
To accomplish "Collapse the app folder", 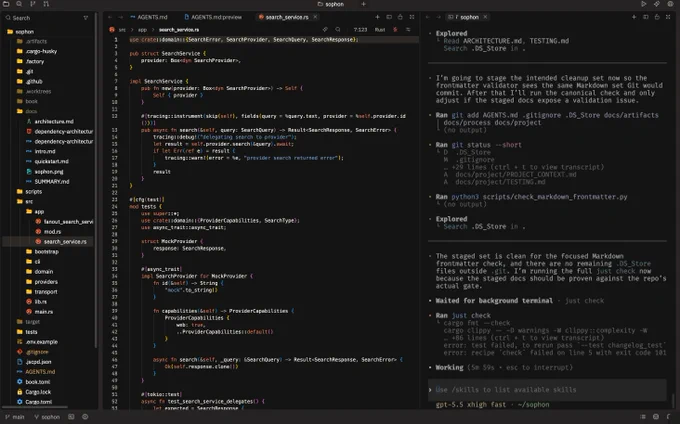I will tap(35, 211).
